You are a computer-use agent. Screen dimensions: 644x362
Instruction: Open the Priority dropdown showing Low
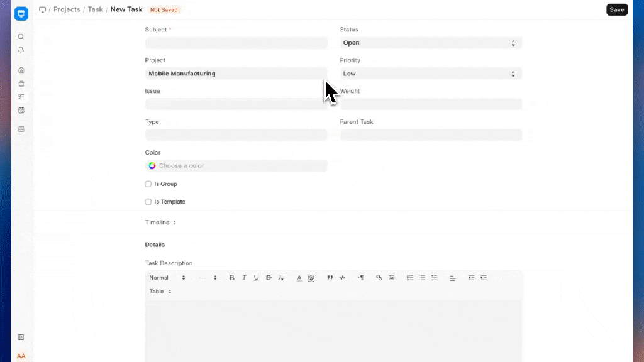point(430,74)
